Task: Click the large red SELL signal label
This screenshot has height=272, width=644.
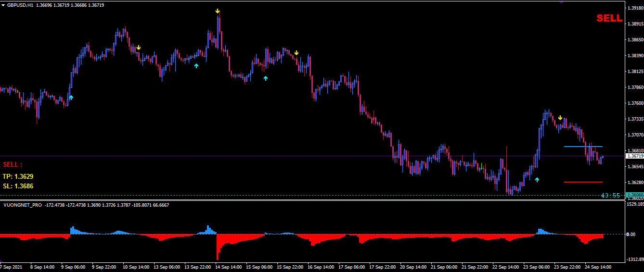Action: 609,19
